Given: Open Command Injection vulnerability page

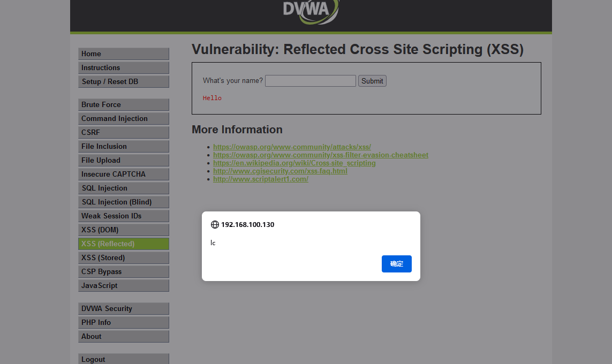Looking at the screenshot, I should (124, 119).
